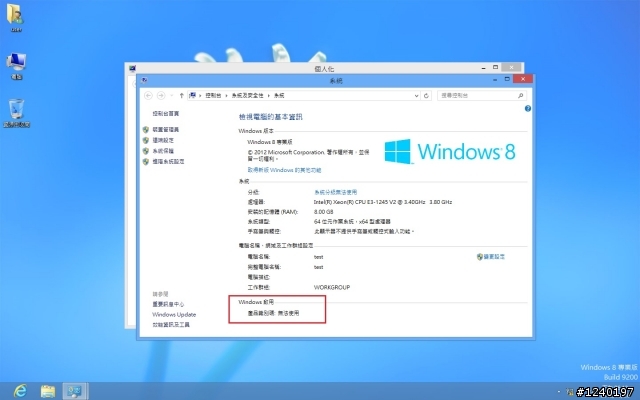The height and width of the screenshot is (400, 640).
Task: Open 重要訊息中心 in See also
Action: 168,304
